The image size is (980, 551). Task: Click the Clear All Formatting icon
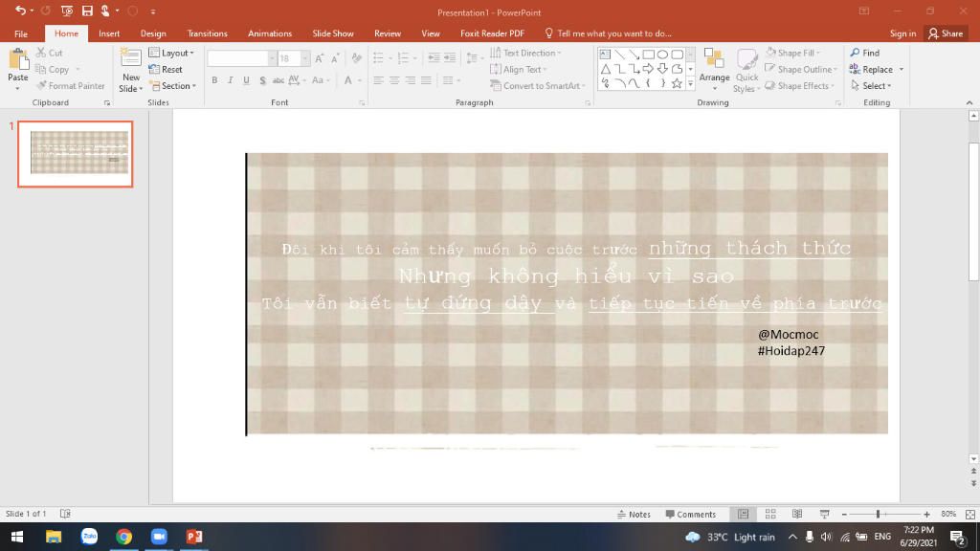[356, 58]
